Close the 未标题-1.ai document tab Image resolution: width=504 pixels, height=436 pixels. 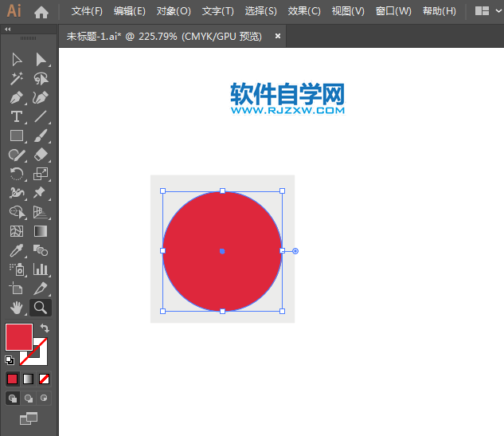(x=278, y=36)
